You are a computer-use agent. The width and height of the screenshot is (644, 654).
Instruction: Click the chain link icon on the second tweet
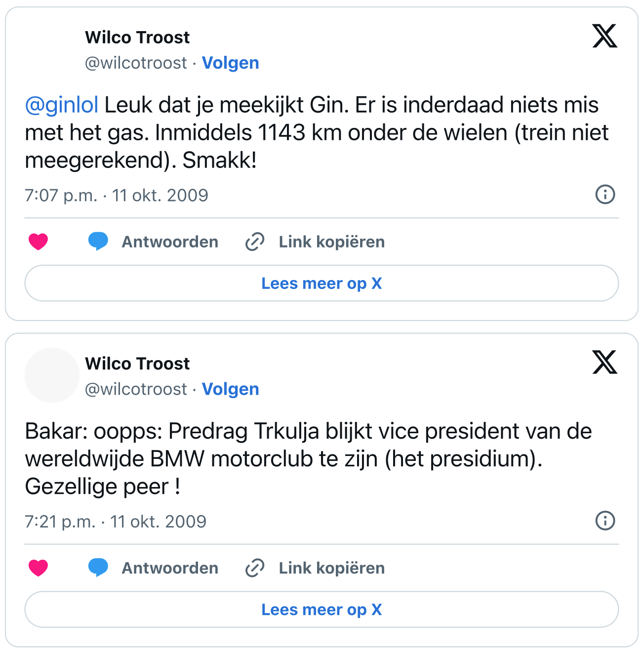coord(255,568)
